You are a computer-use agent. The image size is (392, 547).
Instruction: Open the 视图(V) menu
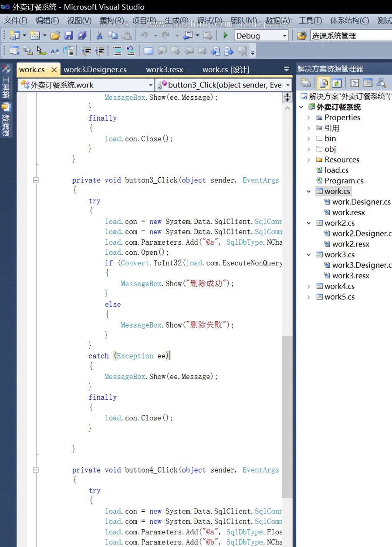79,20
